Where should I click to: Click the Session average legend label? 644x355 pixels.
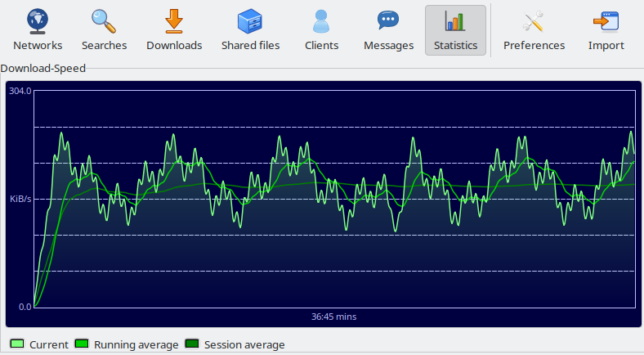(x=244, y=344)
